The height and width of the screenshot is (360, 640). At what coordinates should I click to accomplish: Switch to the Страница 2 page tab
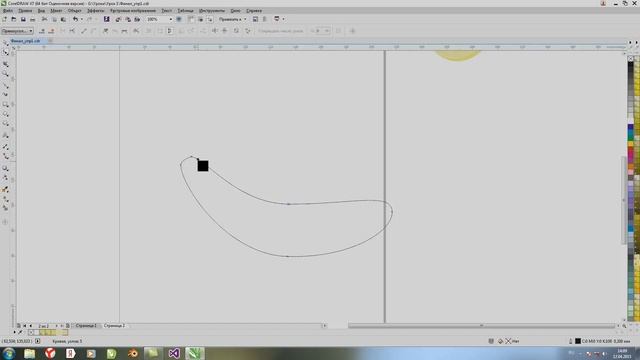click(x=114, y=326)
